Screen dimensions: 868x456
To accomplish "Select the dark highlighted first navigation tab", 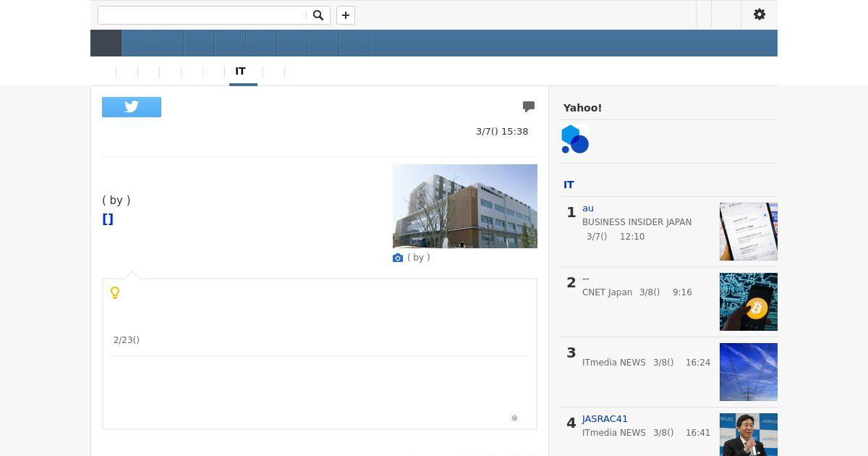I will click(x=106, y=43).
